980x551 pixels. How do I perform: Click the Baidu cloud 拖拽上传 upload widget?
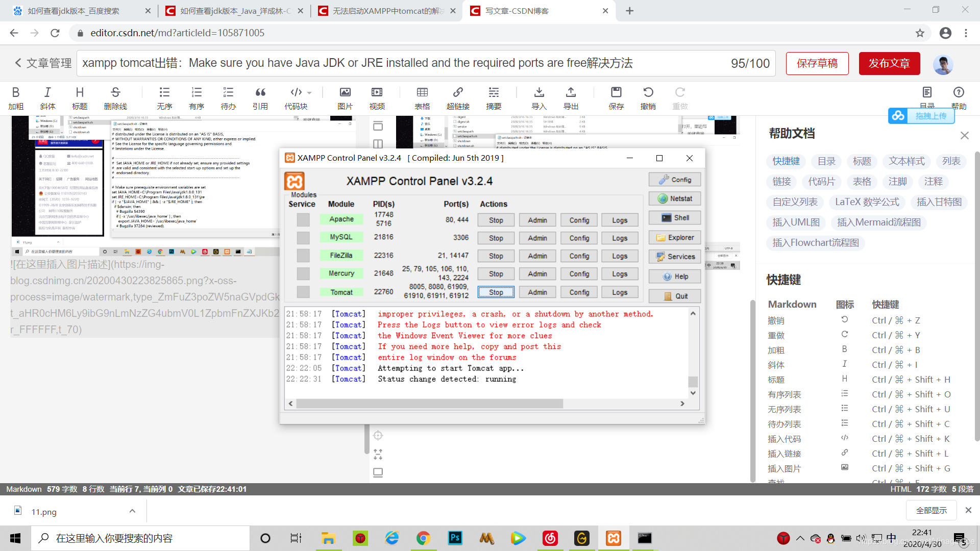[921, 116]
